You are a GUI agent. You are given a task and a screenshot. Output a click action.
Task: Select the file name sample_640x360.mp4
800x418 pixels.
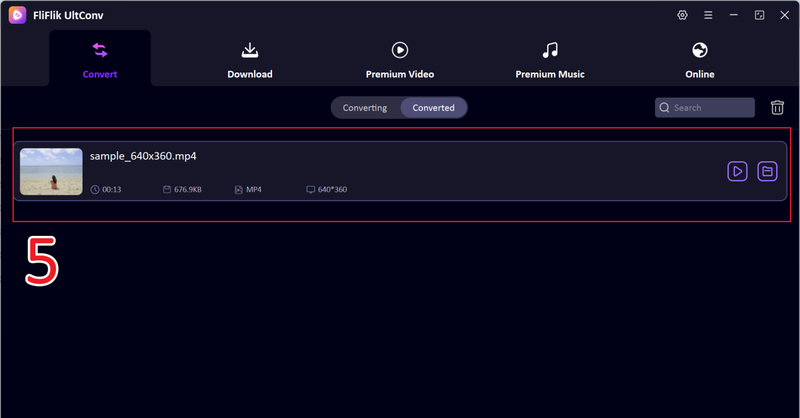pos(143,156)
